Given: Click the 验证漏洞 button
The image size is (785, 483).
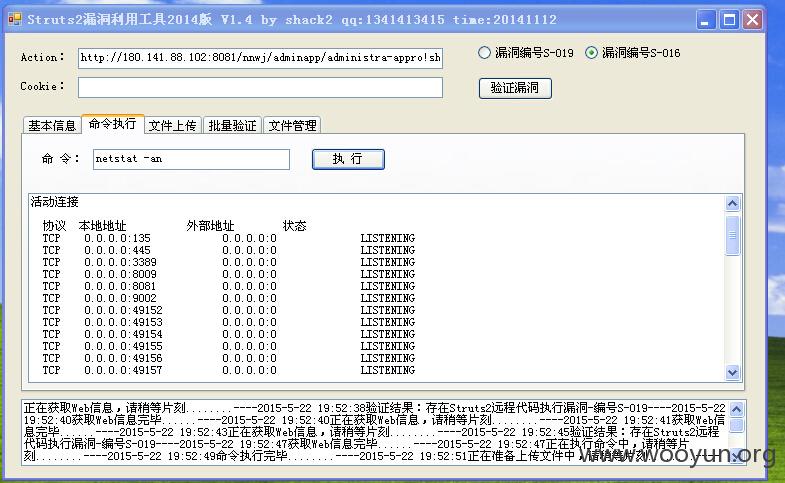Looking at the screenshot, I should click(x=515, y=88).
